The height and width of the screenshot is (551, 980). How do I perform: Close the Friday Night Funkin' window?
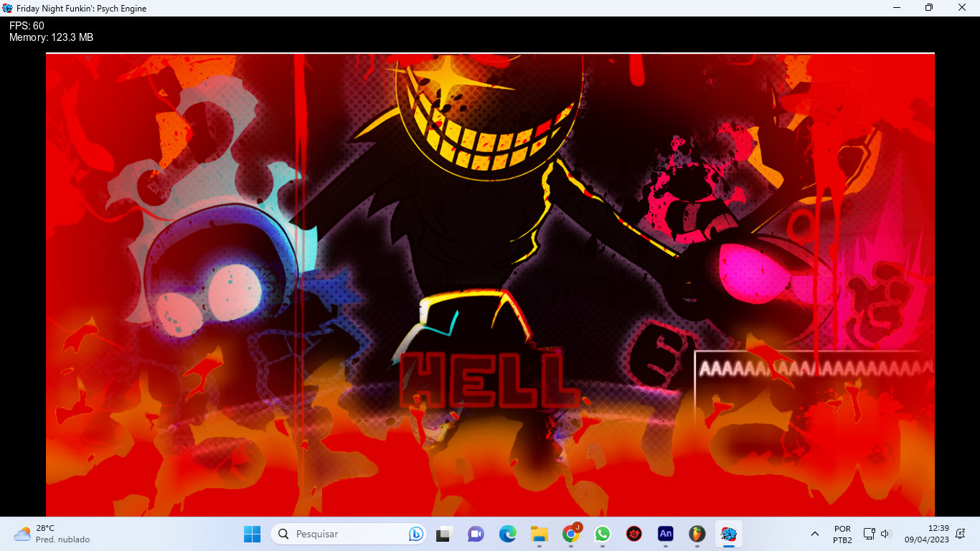(x=962, y=8)
